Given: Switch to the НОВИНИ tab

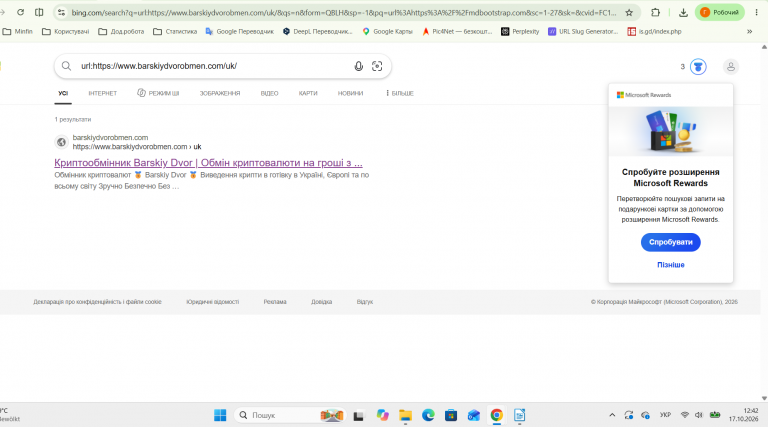Looking at the screenshot, I should coord(350,93).
